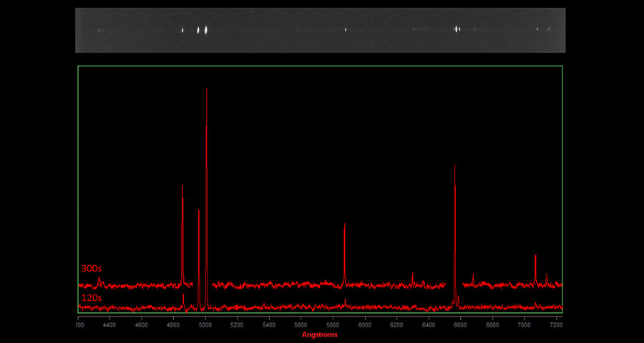644x343 pixels.
Task: Select the emission peak near 4860 Angstroms
Action: [x=182, y=186]
